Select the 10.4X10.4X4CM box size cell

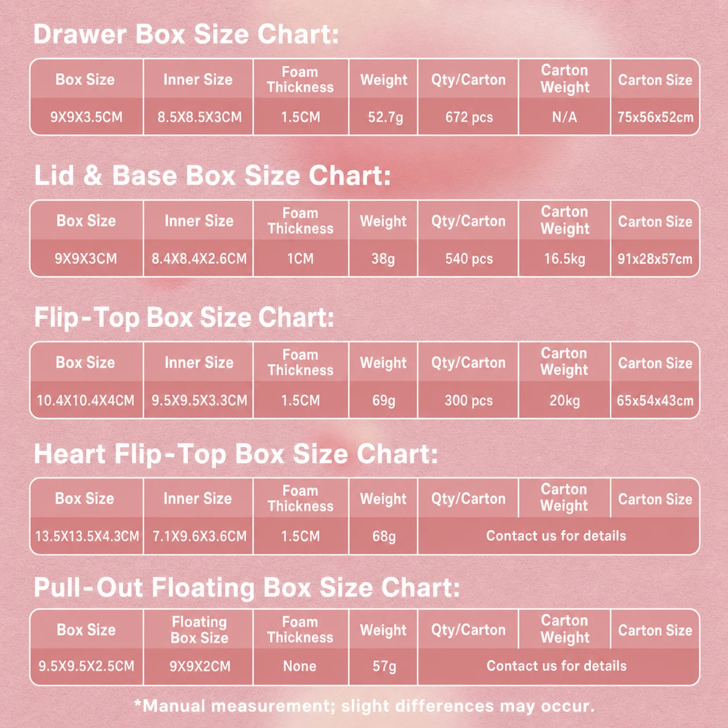click(x=87, y=400)
